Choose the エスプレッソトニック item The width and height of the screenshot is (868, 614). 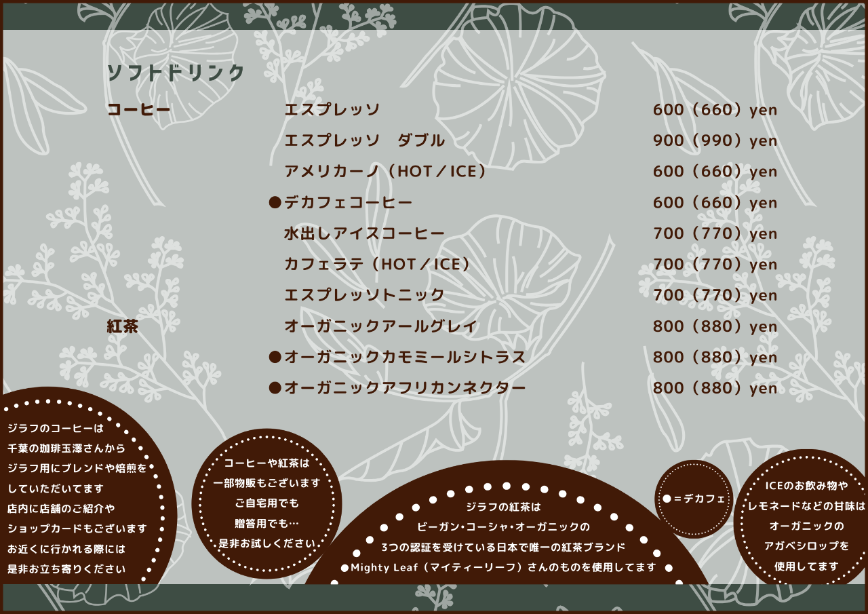coord(364,295)
